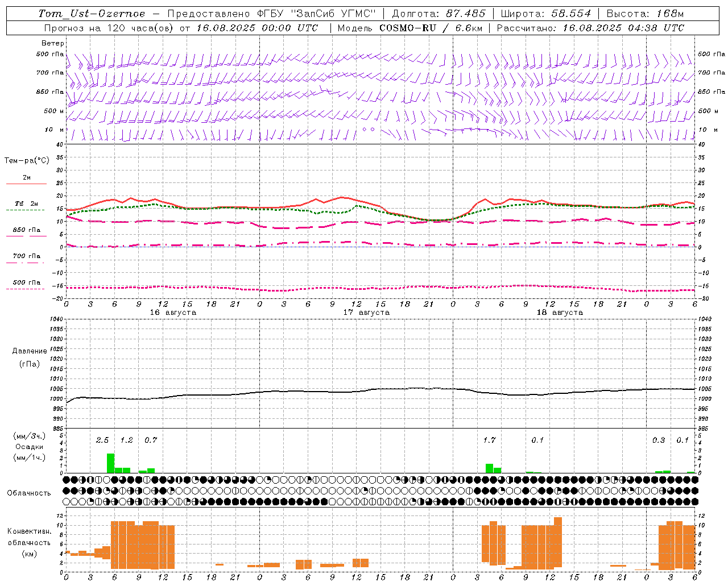Click the (мм/3ч.) precipitation unit label

(x=30, y=436)
